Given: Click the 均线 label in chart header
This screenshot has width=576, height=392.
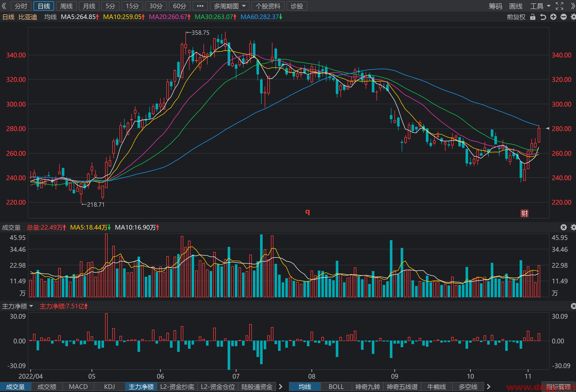Looking at the screenshot, I should click(x=50, y=17).
